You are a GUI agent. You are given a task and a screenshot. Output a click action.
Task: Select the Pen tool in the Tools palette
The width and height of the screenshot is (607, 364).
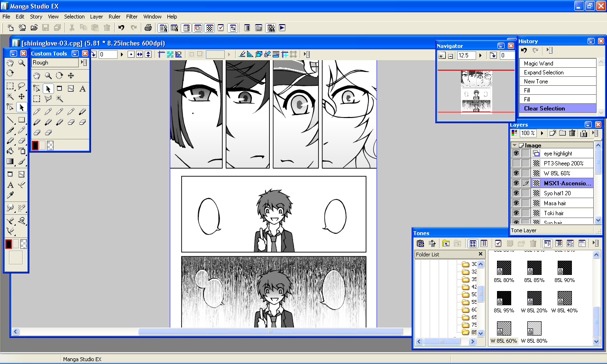pyautogui.click(x=10, y=130)
